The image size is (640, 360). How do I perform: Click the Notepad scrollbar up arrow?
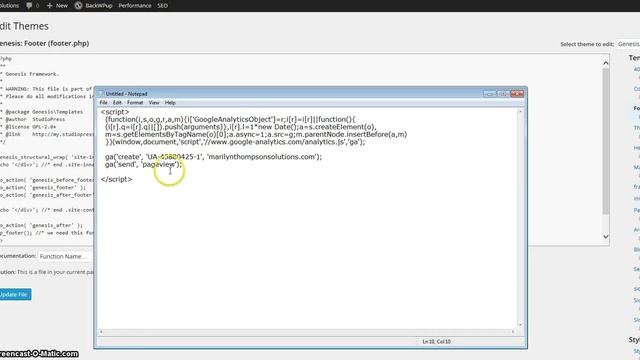pos(520,111)
